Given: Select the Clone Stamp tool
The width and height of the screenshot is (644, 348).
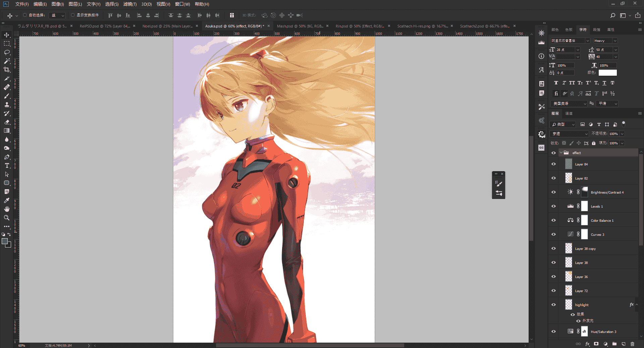Looking at the screenshot, I should 7,105.
